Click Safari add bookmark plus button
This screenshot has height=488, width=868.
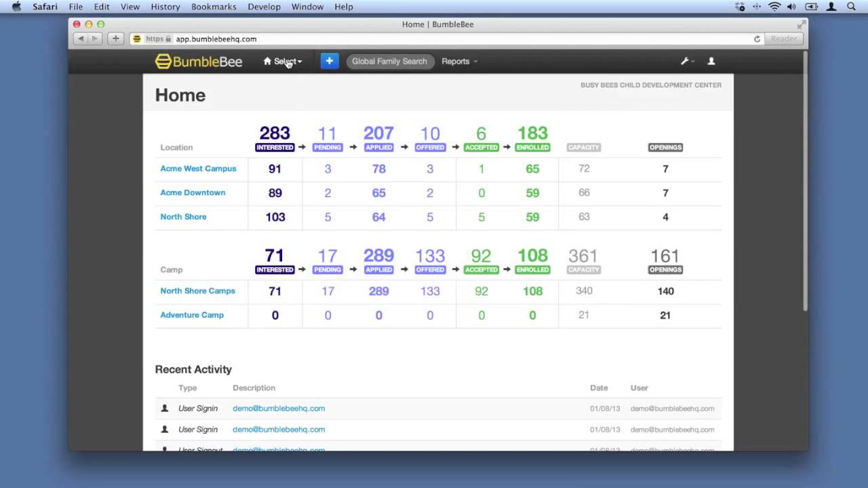116,39
